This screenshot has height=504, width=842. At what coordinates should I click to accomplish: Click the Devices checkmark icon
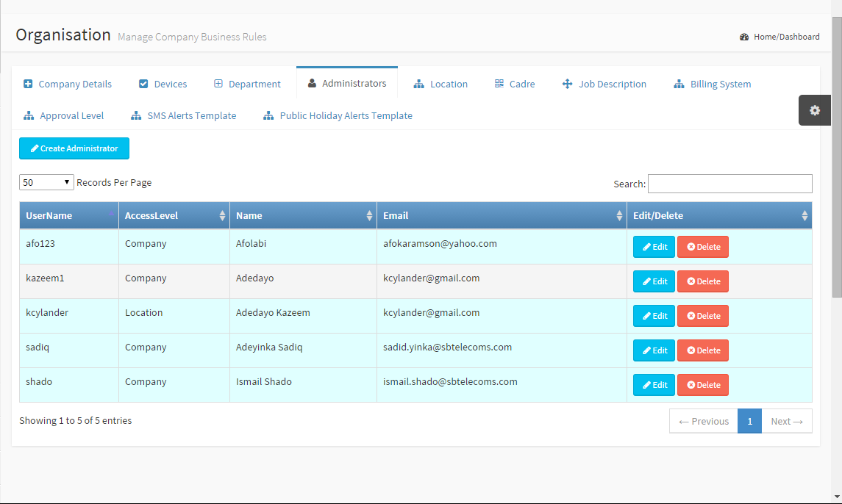(x=143, y=84)
